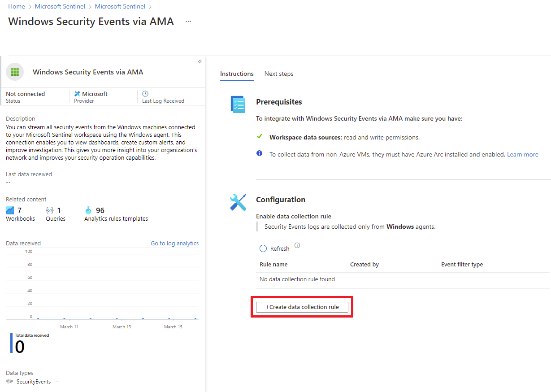Click the Microsoft provider icon
This screenshot has height=392, width=551.
point(77,94)
